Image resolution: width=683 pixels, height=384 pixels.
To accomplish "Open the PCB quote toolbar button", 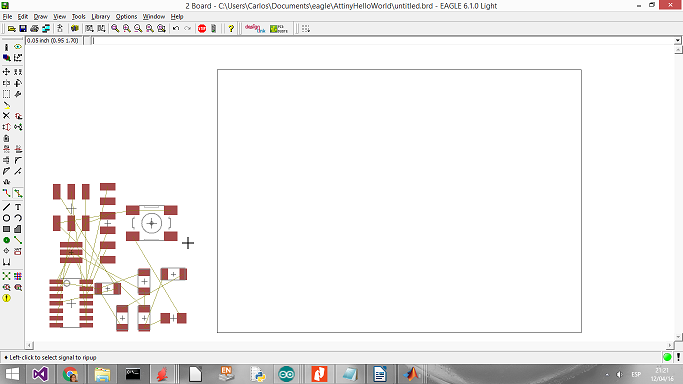I will tap(279, 29).
